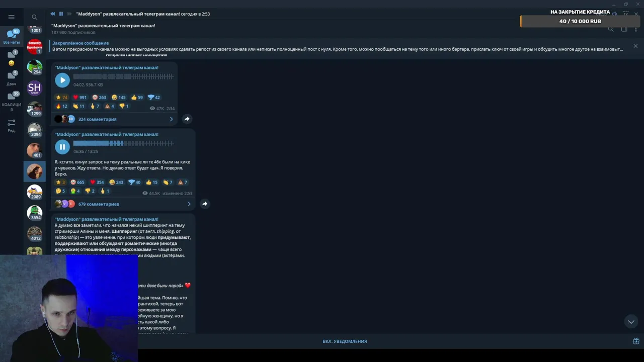The image size is (644, 362).
Task: Open red Heavenly chat with badge 1
Action: tap(35, 46)
